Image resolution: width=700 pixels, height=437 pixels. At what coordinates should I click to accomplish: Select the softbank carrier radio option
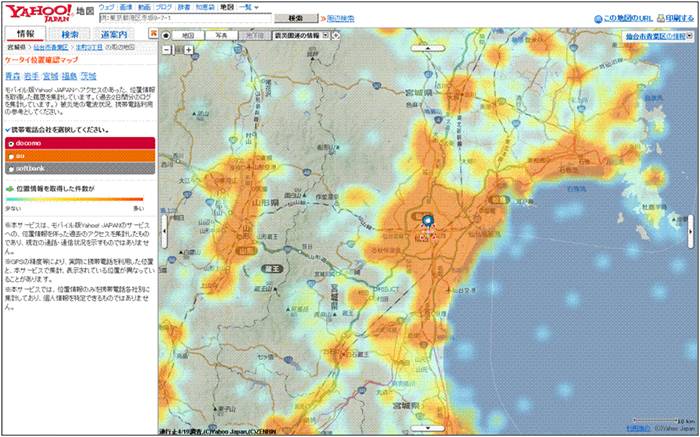(9, 167)
